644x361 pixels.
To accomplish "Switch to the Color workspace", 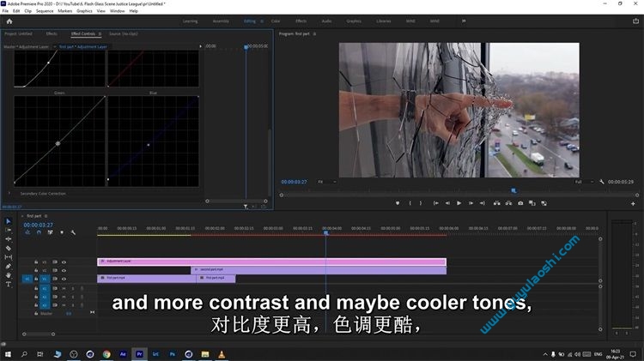I will (275, 21).
